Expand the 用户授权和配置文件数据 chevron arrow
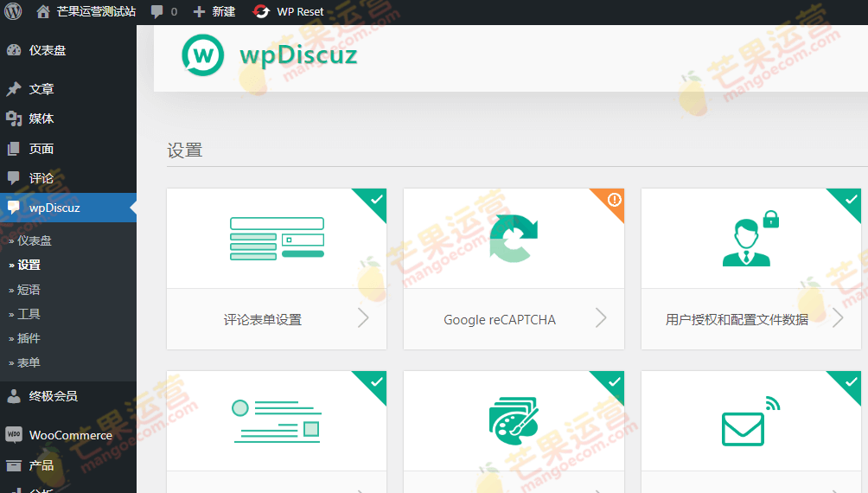Image resolution: width=868 pixels, height=493 pixels. 838,318
